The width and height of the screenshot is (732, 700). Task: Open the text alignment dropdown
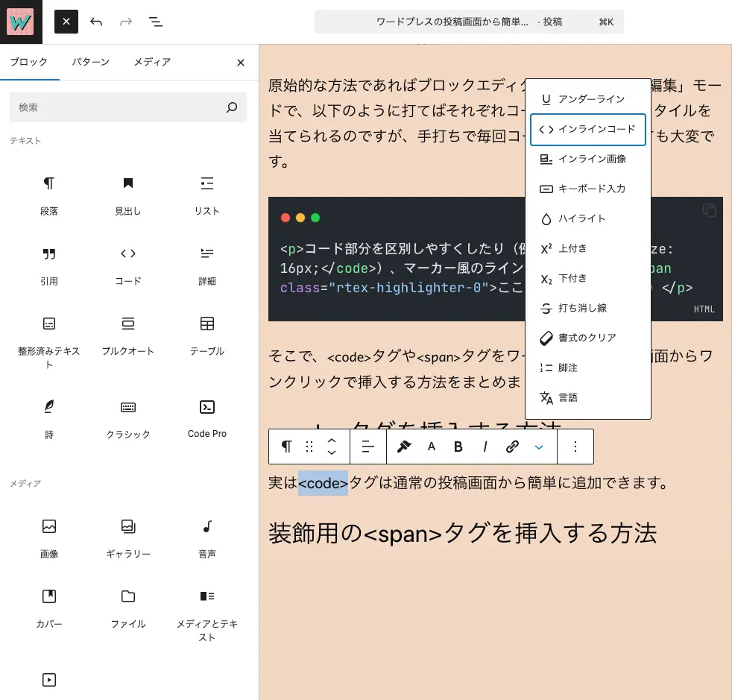coord(368,446)
